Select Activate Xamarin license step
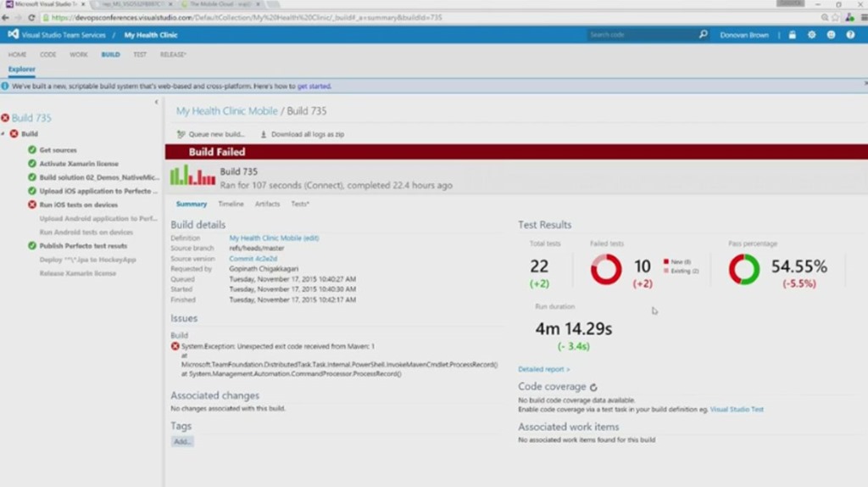Viewport: 868px width, 487px height. (79, 164)
